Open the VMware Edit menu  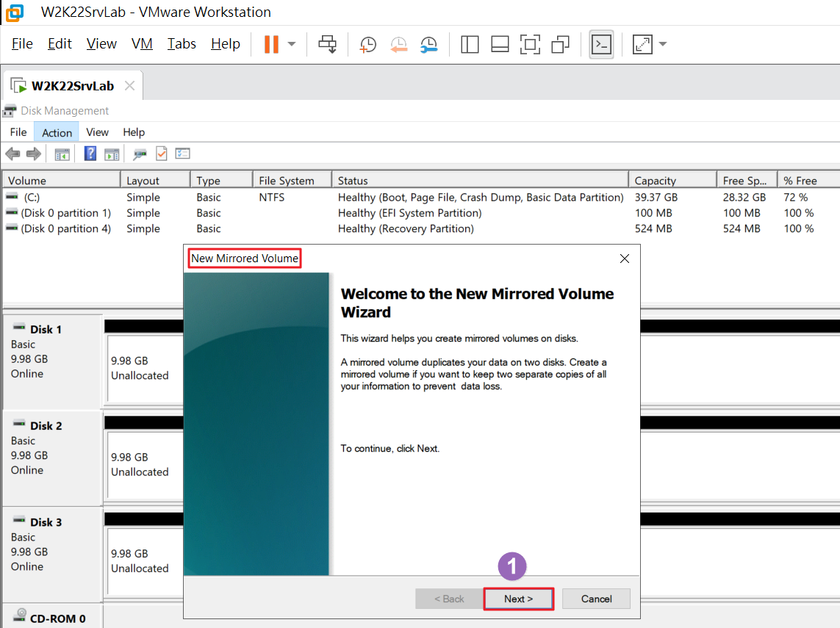point(60,44)
